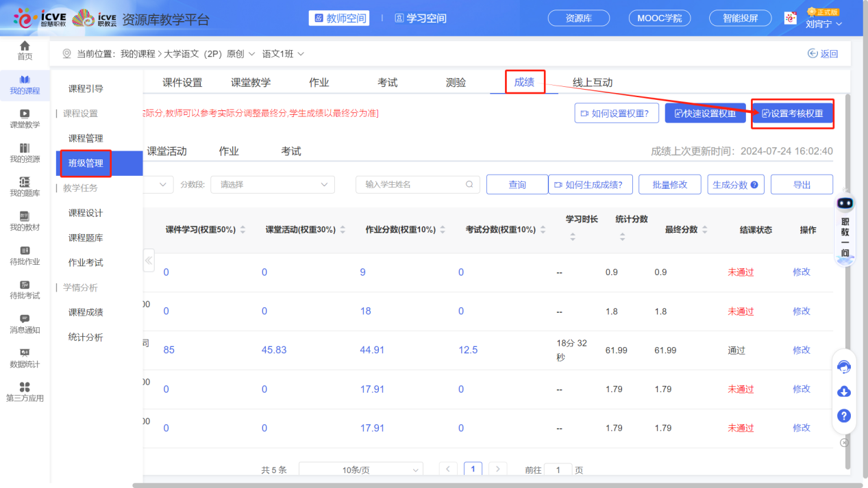868x488 pixels.
Task: Click the 设置考核权重 button
Action: 793,114
